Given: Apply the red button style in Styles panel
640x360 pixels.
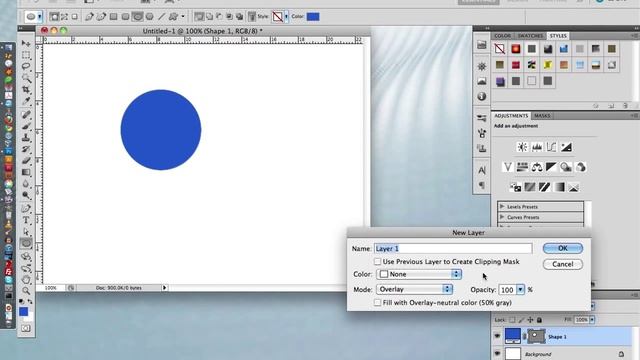Looking at the screenshot, I should point(516,49).
